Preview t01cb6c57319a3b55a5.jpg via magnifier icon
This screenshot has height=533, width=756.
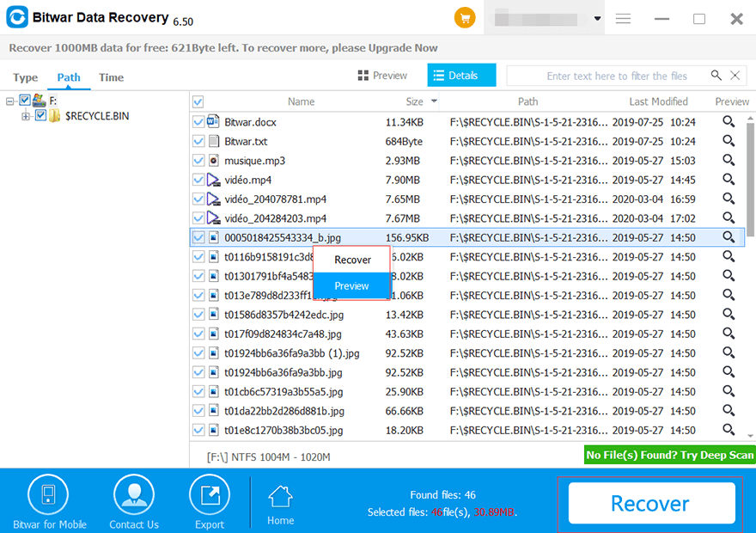[729, 392]
